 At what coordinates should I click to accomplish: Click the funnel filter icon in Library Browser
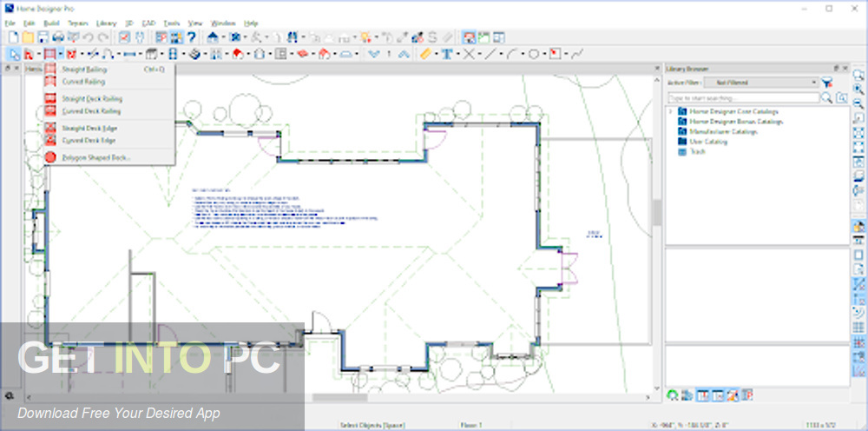(826, 83)
